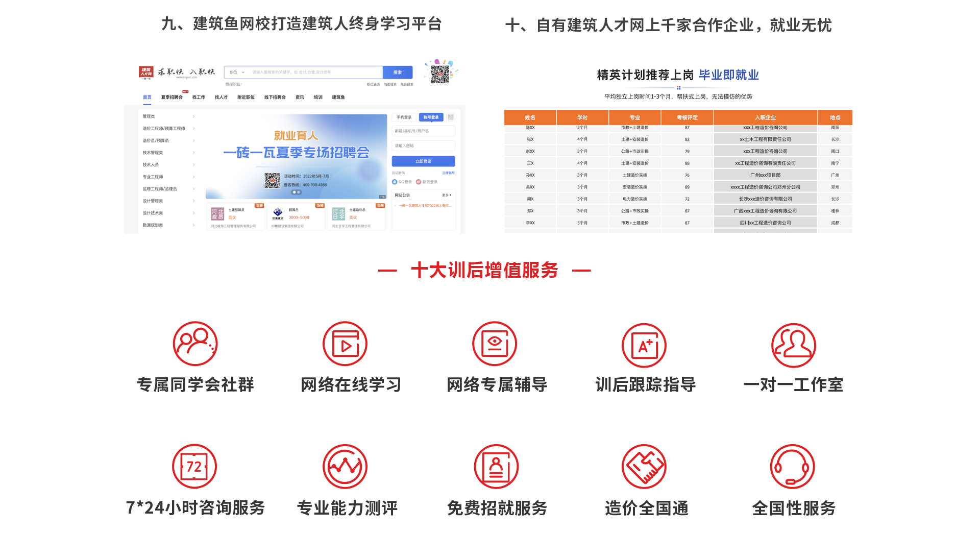The image size is (980, 558).
Task: Expand the 管理类 category arrow
Action: click(x=194, y=116)
